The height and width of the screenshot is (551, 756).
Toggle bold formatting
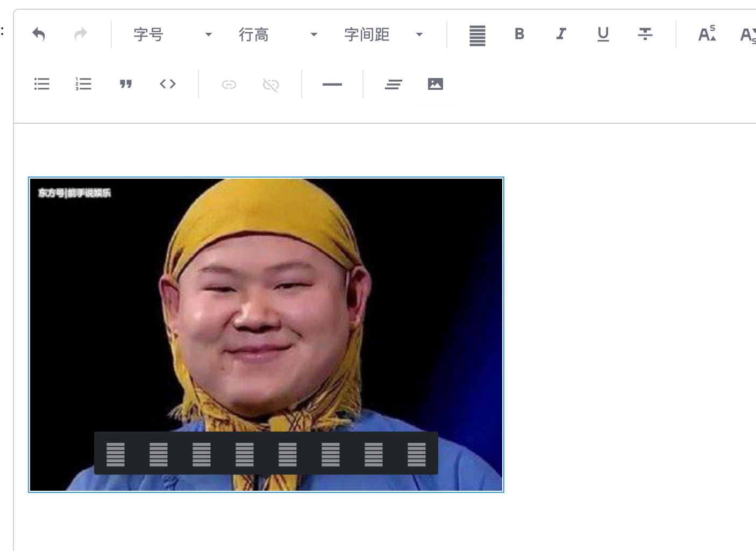click(x=519, y=34)
